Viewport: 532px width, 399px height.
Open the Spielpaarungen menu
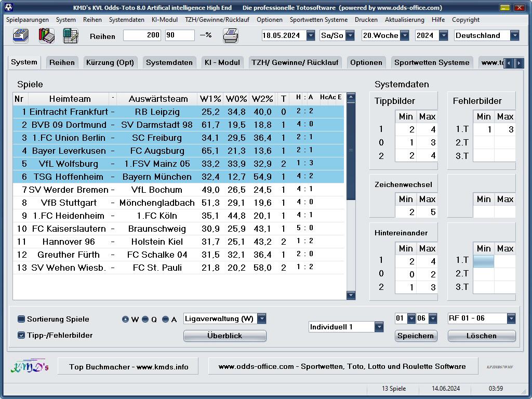28,20
